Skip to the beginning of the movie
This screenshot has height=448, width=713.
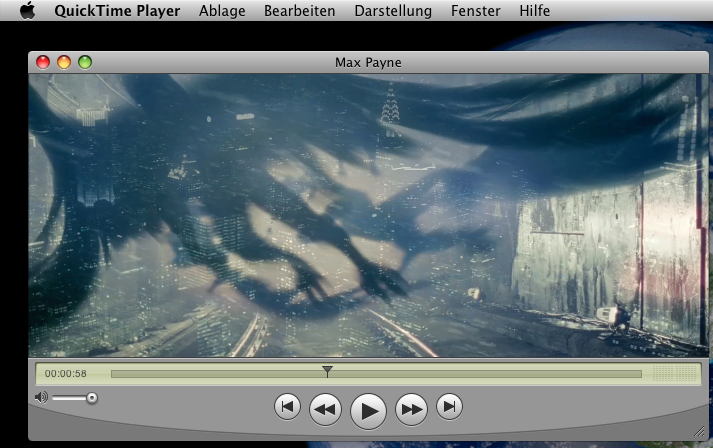pyautogui.click(x=287, y=406)
